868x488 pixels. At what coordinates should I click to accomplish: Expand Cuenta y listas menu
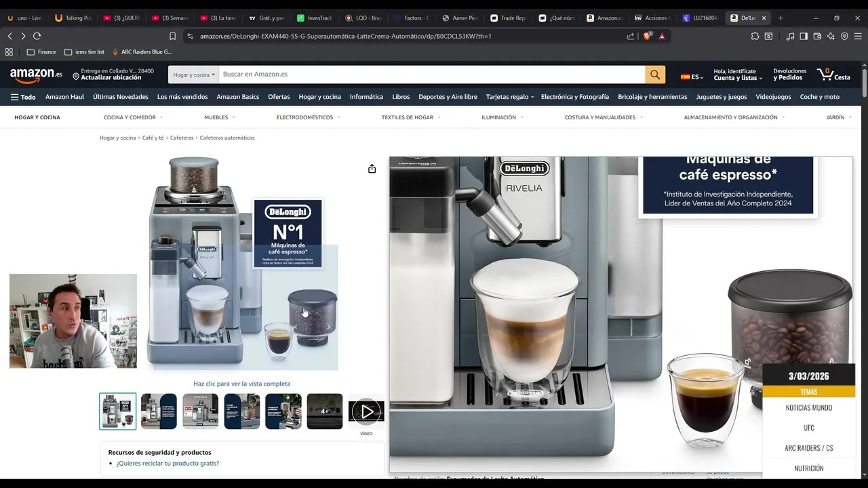point(738,75)
